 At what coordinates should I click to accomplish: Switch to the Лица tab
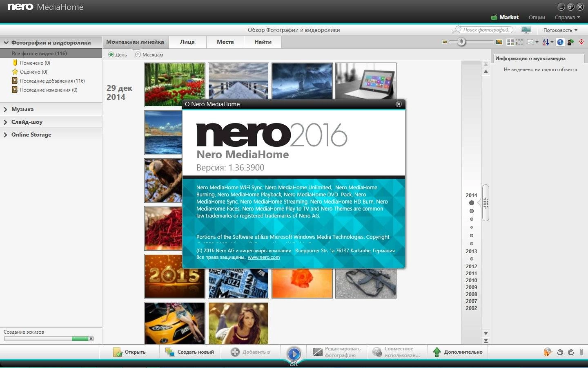(x=187, y=42)
